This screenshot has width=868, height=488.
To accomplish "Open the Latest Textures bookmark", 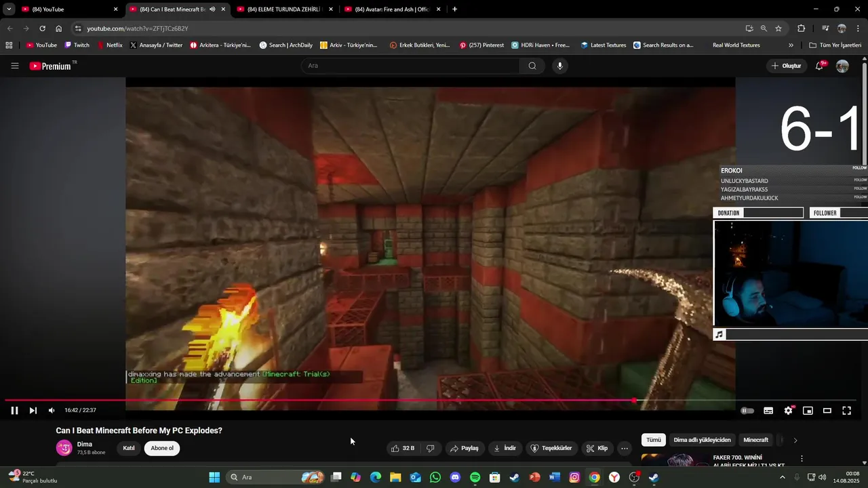I will 604,45.
